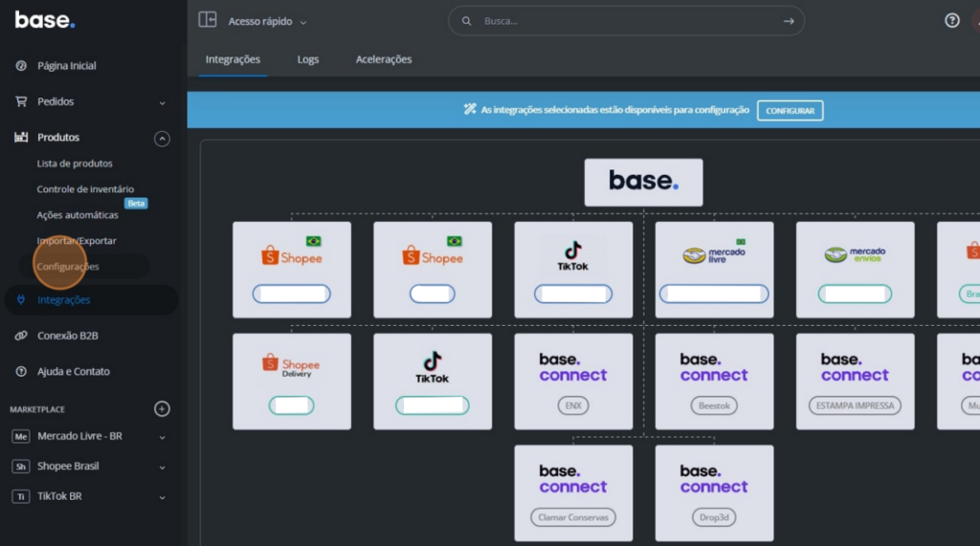Viewport: 980px width, 546px height.
Task: Click the Shopee Delivery card's name pill
Action: pyautogui.click(x=292, y=405)
